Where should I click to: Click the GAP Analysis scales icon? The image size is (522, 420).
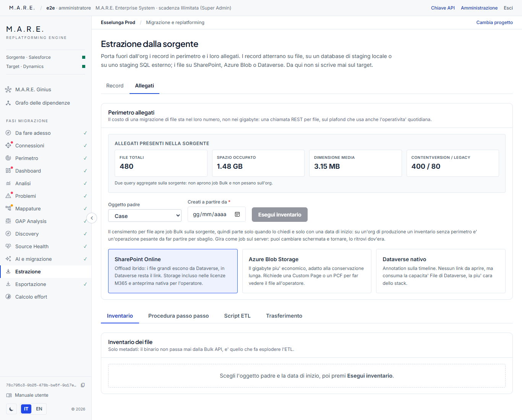8,221
